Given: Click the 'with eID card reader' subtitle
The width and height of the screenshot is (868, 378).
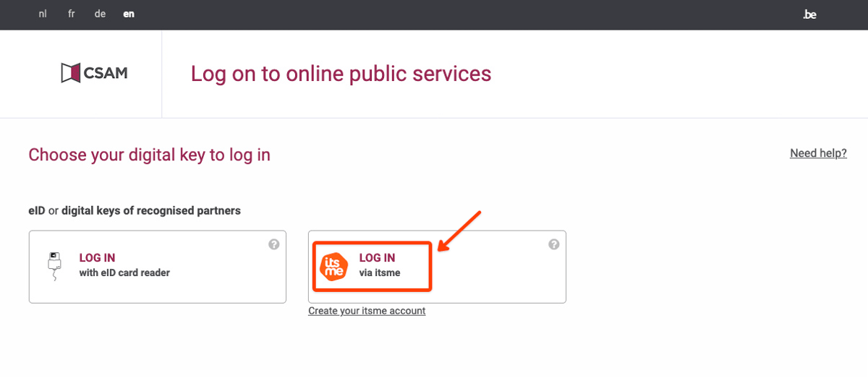Looking at the screenshot, I should point(124,273).
